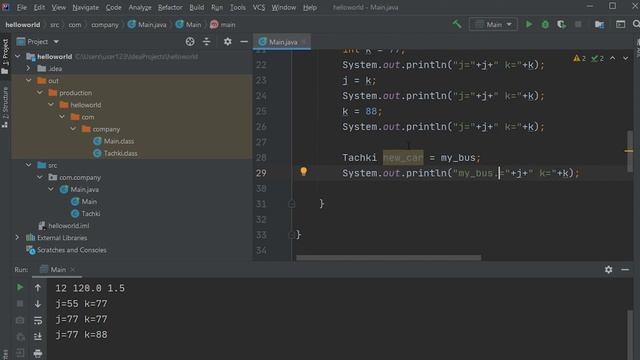Collapse the production folder
640x360 pixels.
pyautogui.click(x=40, y=93)
